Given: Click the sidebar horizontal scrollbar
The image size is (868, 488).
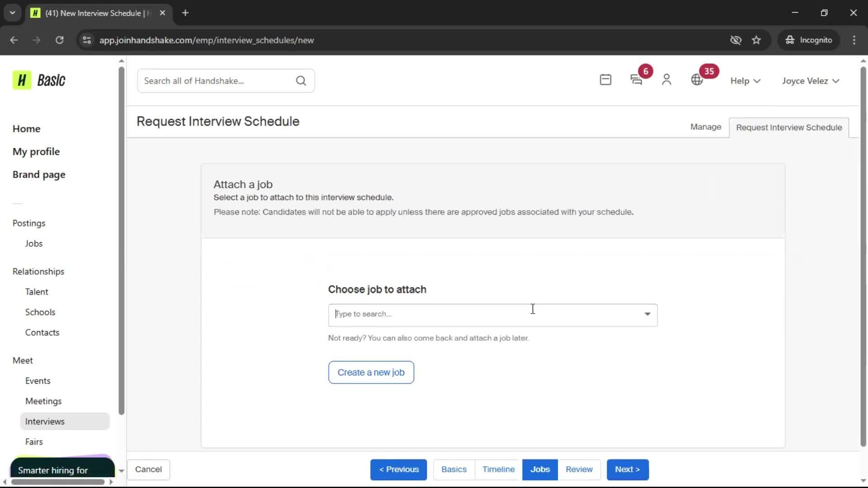Looking at the screenshot, I should [x=58, y=482].
